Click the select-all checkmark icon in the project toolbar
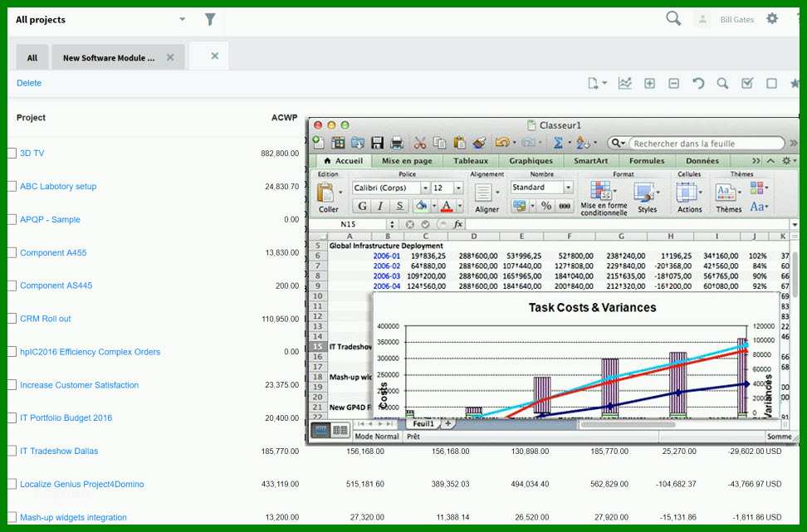This screenshot has width=807, height=532. tap(747, 83)
